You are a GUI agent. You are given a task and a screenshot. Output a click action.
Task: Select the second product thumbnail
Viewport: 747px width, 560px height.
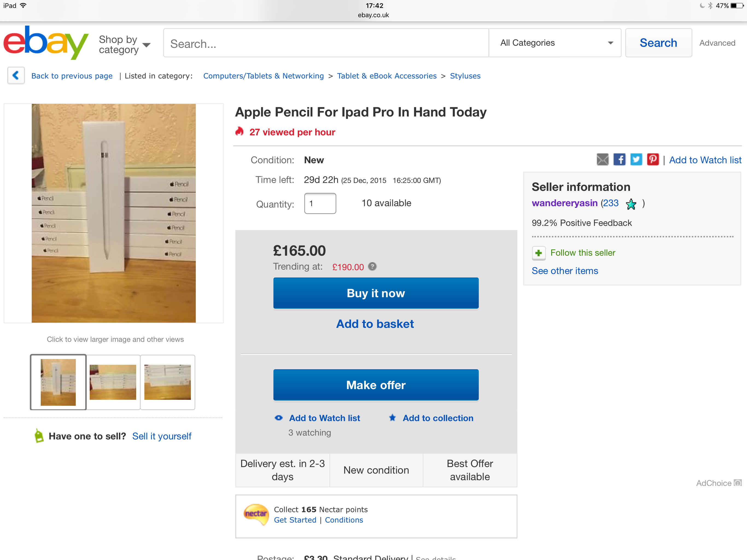(x=113, y=382)
